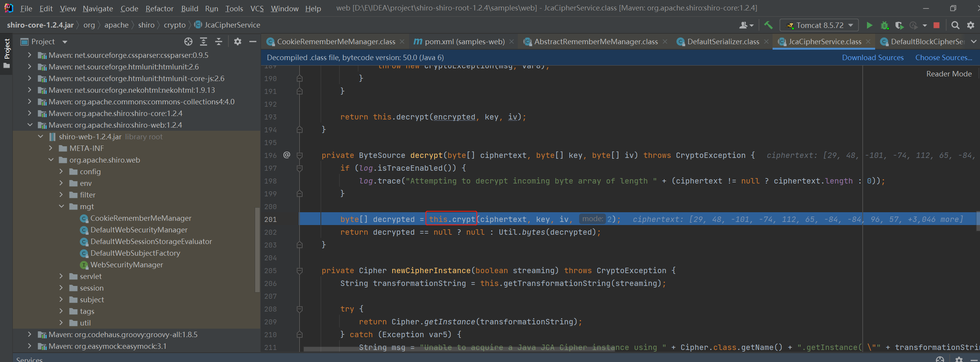Image resolution: width=980 pixels, height=362 pixels.
Task: Toggle fold end marker at line 199
Action: (x=299, y=194)
